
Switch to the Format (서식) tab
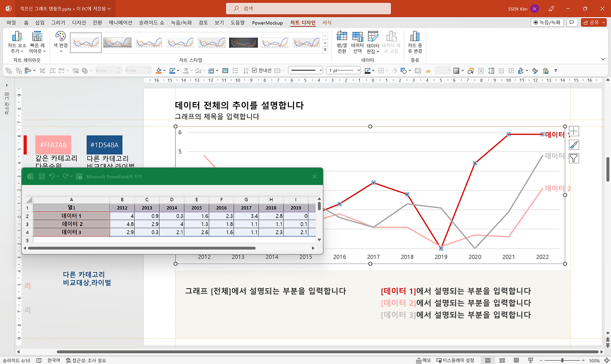327,22
